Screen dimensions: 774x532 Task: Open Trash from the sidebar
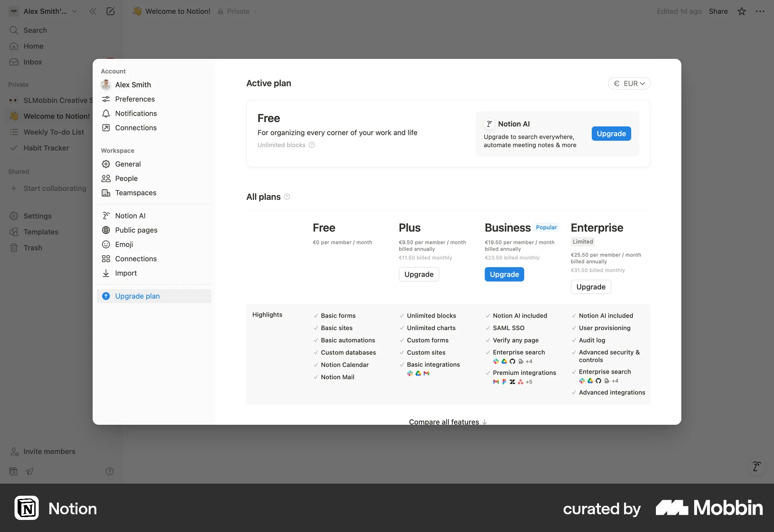point(33,247)
